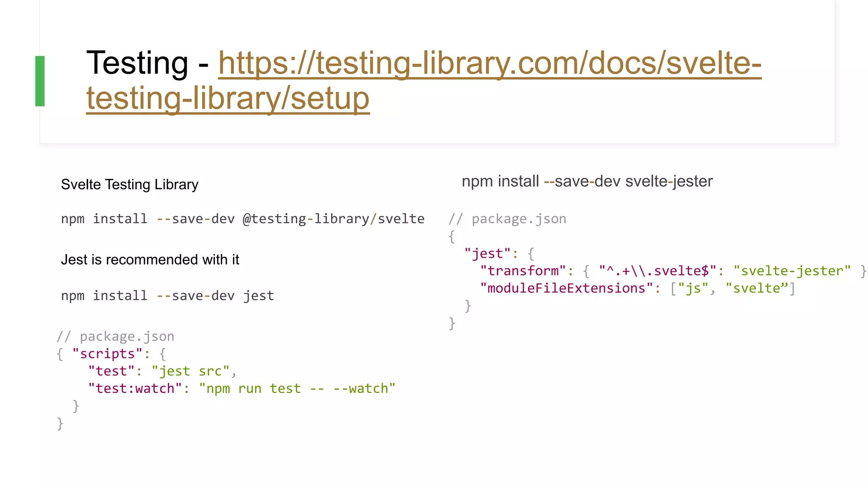The image size is (868, 488).
Task: Select the '"moduleFileExtensions"' config line
Action: pyautogui.click(x=637, y=288)
